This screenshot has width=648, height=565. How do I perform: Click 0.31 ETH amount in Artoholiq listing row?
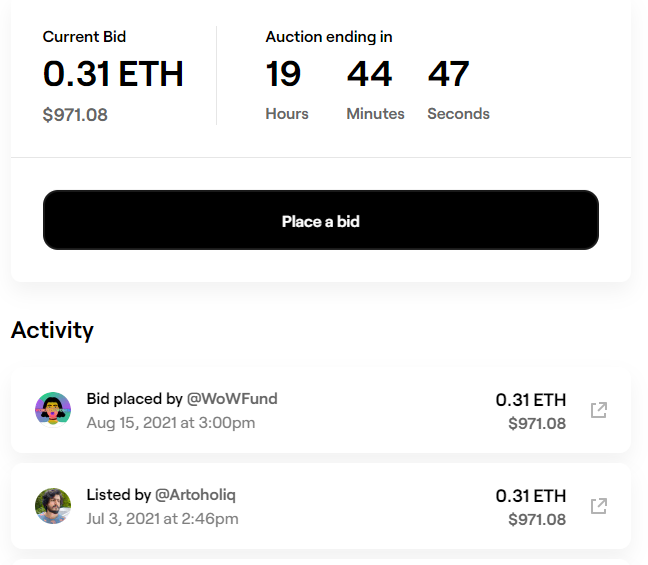(x=531, y=496)
